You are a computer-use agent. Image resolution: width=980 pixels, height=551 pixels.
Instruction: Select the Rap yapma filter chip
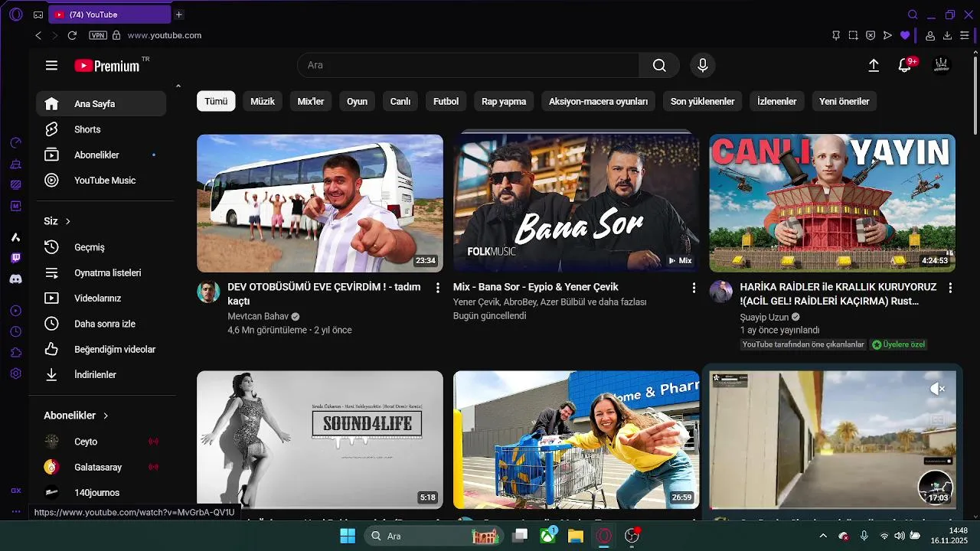coord(504,101)
